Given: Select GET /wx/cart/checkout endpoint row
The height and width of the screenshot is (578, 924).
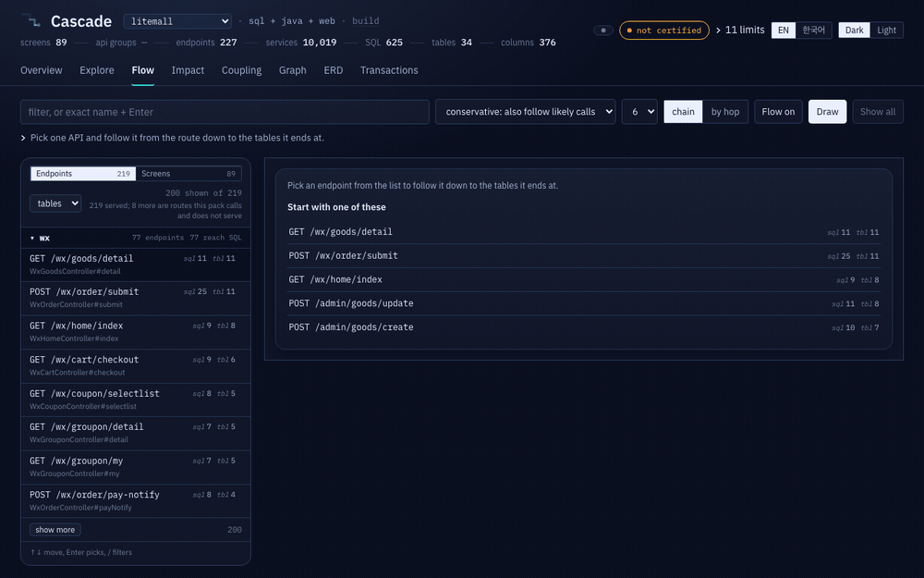Looking at the screenshot, I should coord(136,365).
